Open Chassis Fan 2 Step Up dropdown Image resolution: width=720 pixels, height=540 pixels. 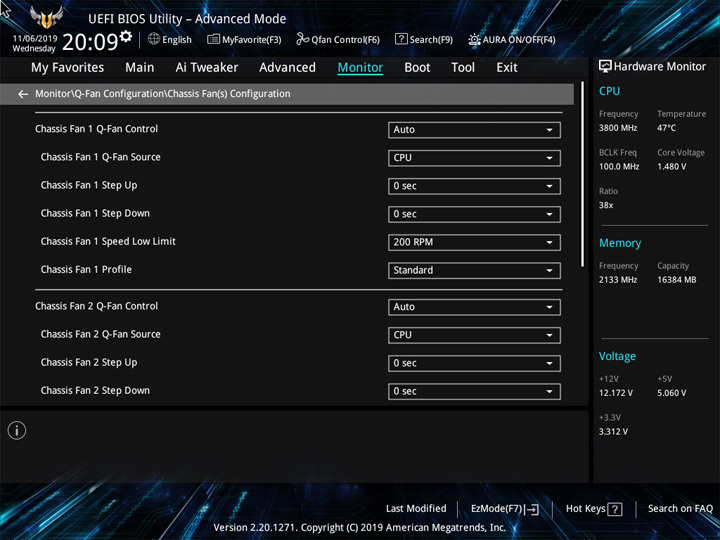click(x=474, y=363)
